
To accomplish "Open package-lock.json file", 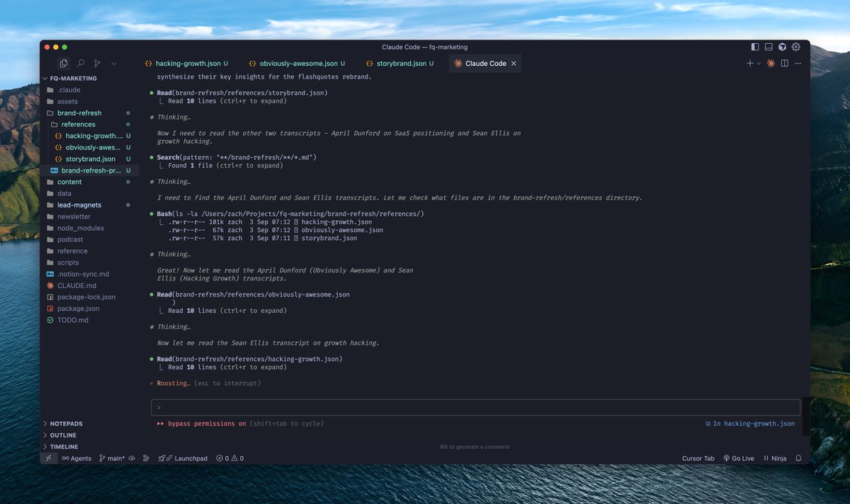I will click(90, 297).
